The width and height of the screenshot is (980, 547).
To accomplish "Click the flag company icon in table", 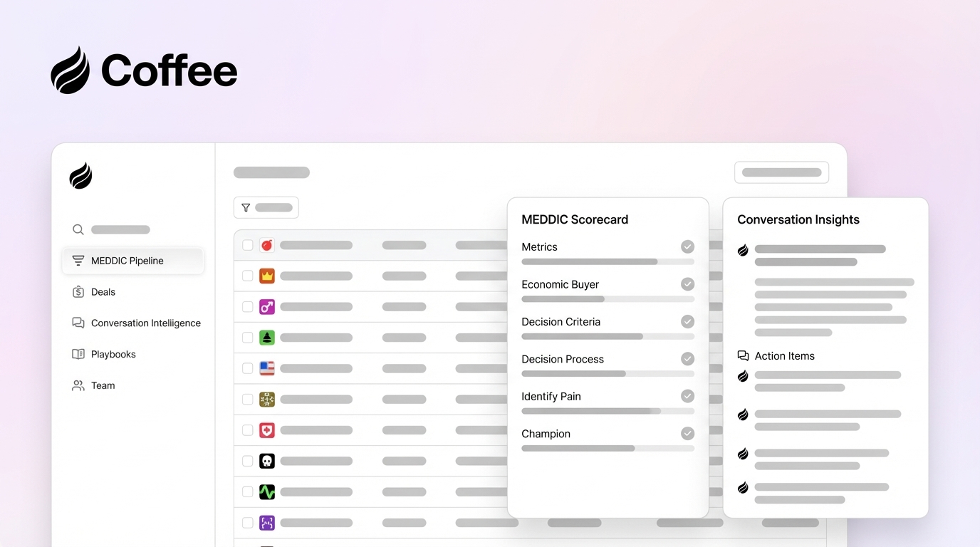I will (x=267, y=368).
